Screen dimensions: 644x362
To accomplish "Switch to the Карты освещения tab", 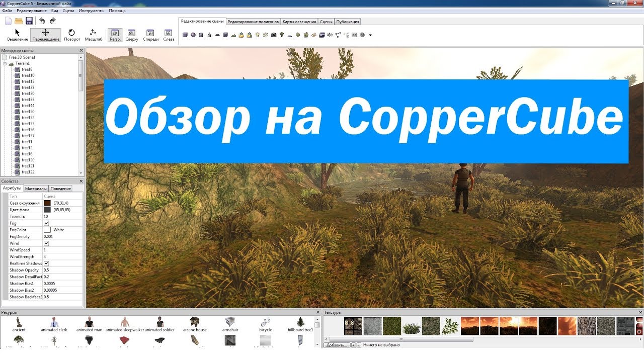I will [x=299, y=22].
